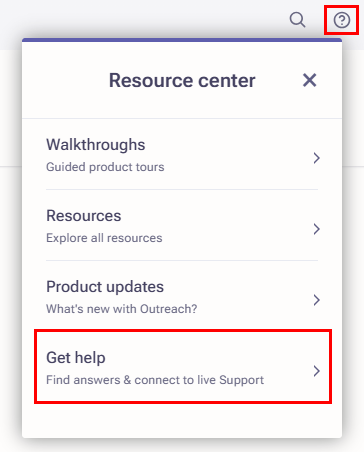Click "What's new with Outreach?" text

[x=121, y=309]
